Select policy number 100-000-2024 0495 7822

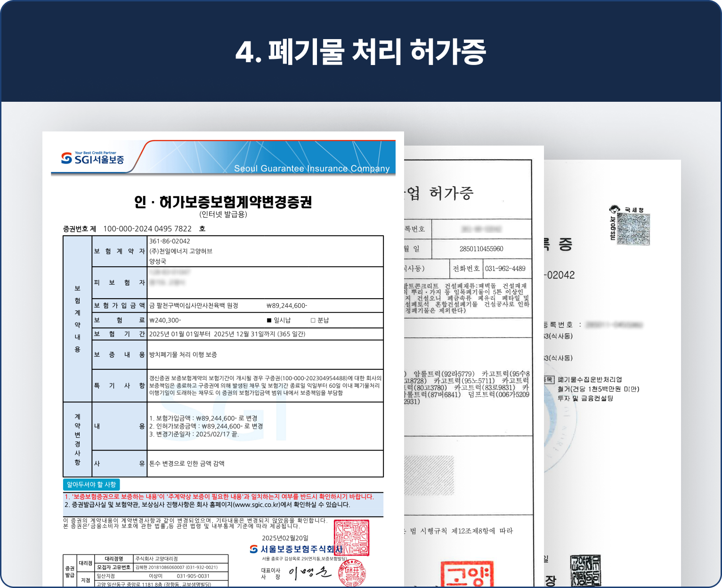point(147,229)
